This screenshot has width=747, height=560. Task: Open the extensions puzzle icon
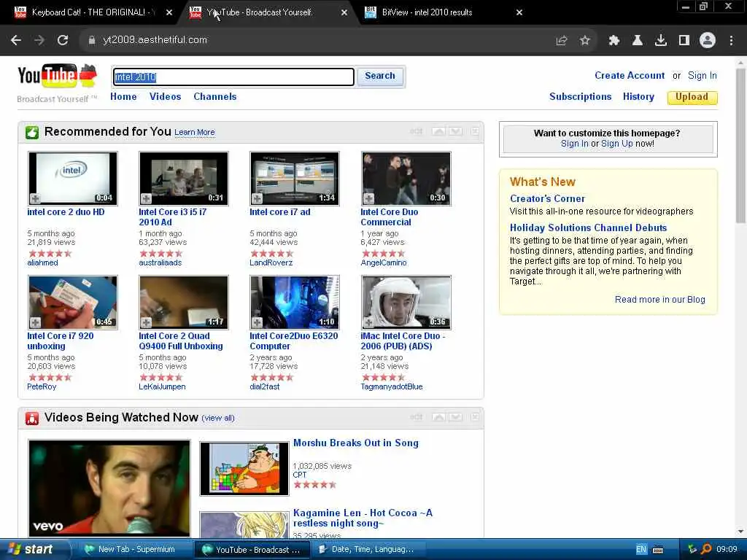pos(614,41)
